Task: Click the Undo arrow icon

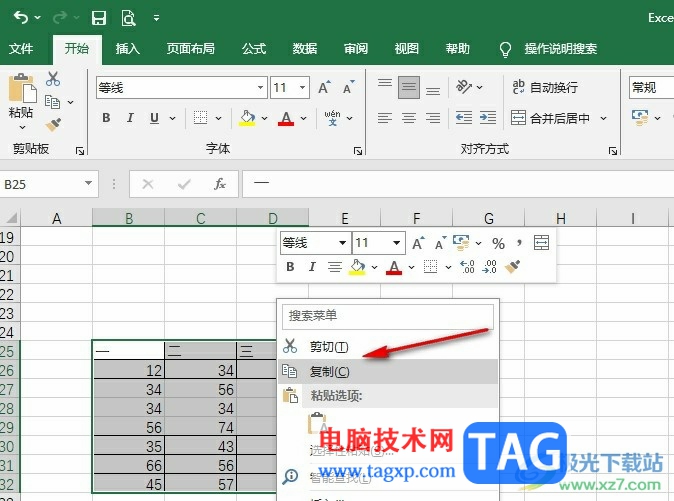Action: coord(21,18)
